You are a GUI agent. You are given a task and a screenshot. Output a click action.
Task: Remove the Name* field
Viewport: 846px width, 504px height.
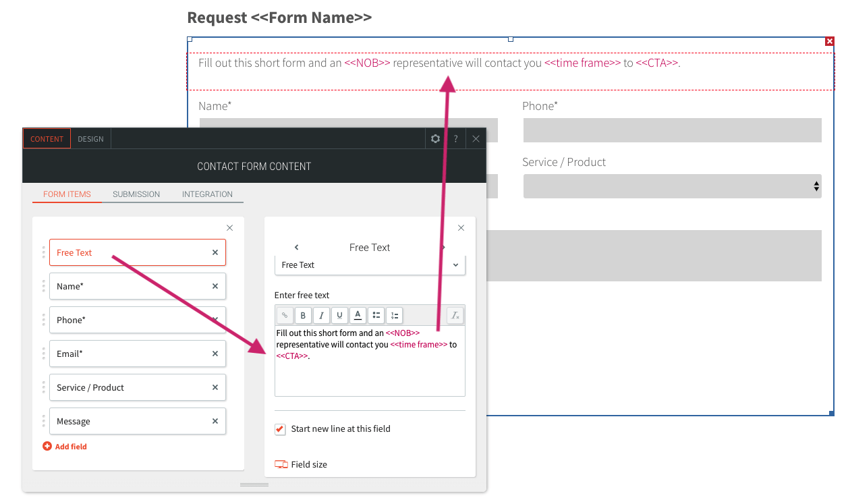[215, 286]
